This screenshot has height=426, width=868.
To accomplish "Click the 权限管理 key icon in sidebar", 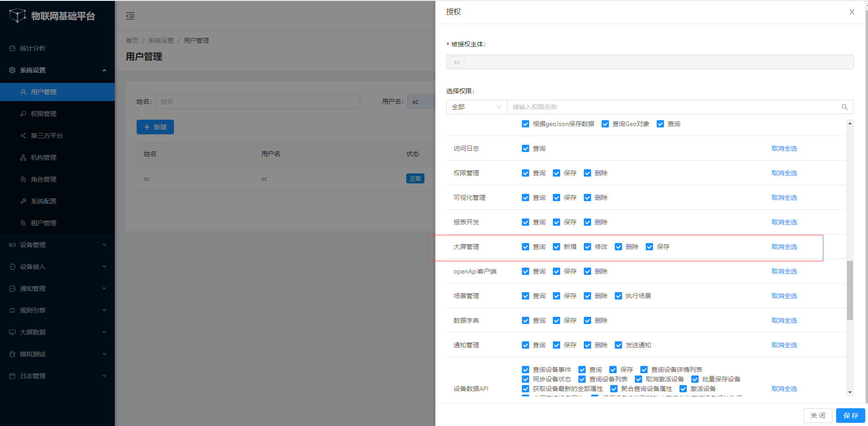I will point(23,114).
